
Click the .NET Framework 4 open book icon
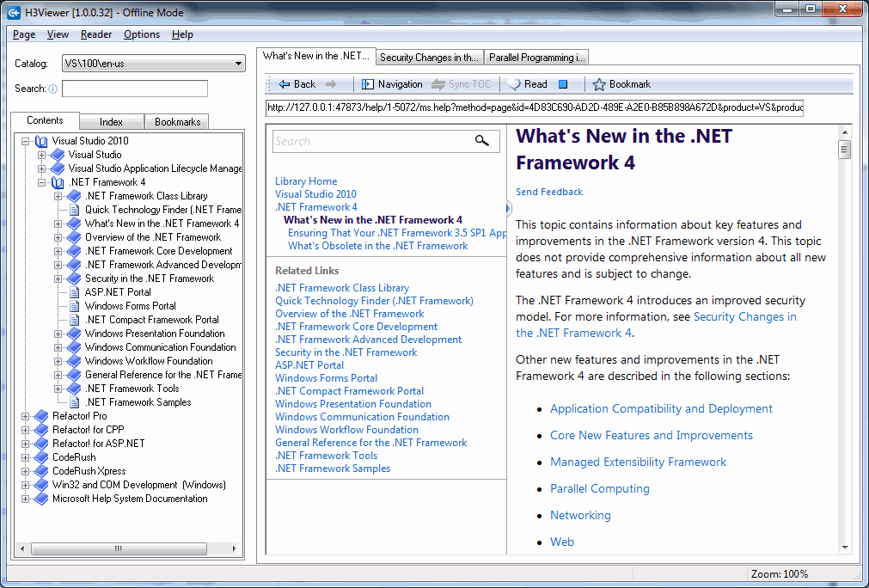[58, 182]
